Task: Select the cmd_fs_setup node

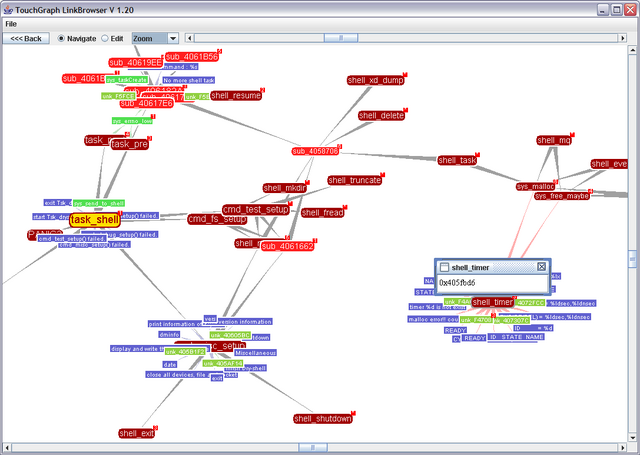Action: point(217,220)
